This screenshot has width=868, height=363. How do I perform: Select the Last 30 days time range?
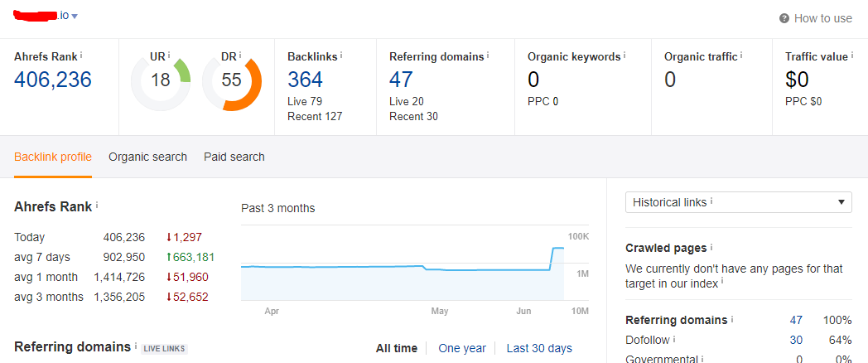tap(539, 348)
